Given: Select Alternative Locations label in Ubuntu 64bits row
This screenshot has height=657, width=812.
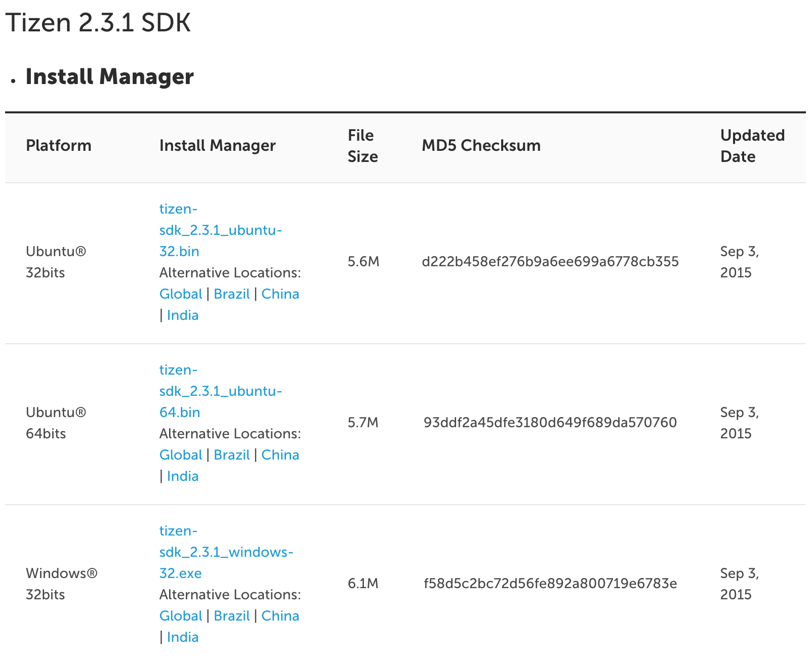Looking at the screenshot, I should pyautogui.click(x=230, y=434).
